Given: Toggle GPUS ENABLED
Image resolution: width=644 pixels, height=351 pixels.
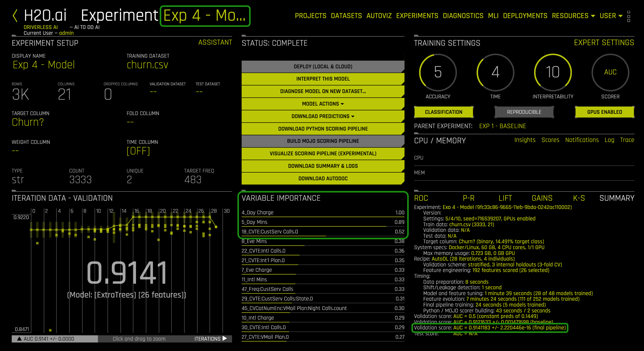Looking at the screenshot, I should (605, 112).
